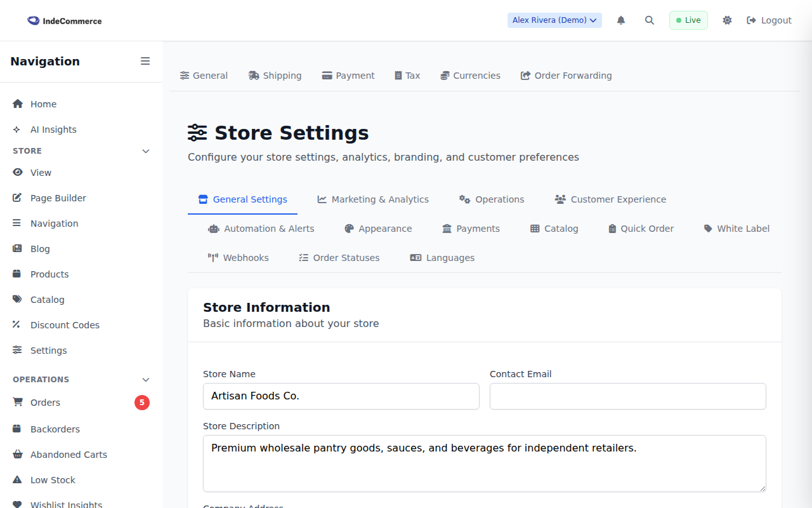Image resolution: width=812 pixels, height=508 pixels.
Task: Click the Automation & Alerts robot icon
Action: (x=214, y=229)
